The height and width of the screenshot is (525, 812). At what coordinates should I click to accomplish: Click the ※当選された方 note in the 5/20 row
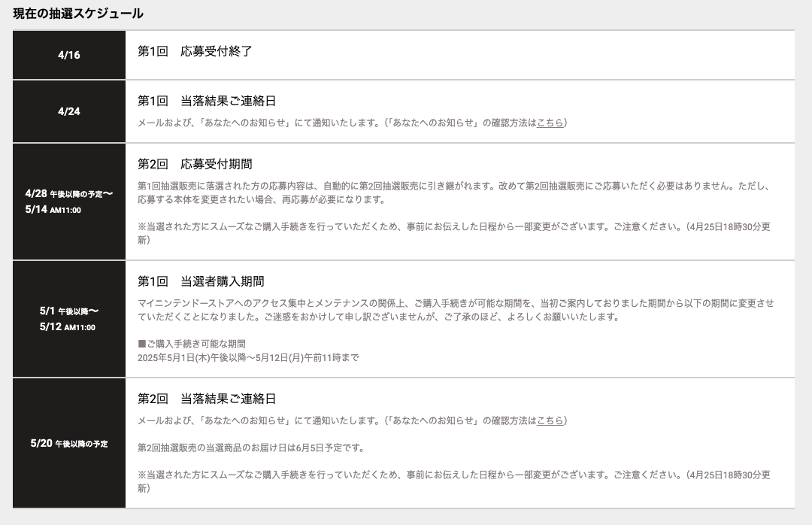tap(454, 481)
